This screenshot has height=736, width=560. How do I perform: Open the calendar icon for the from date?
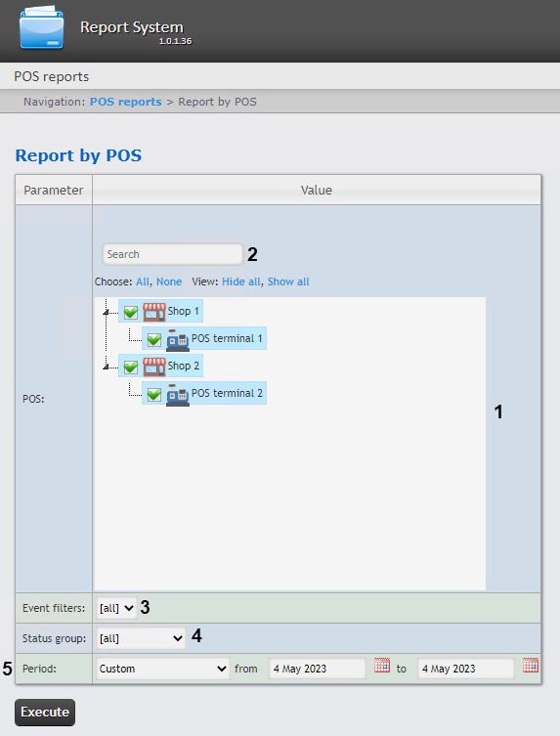click(x=381, y=666)
